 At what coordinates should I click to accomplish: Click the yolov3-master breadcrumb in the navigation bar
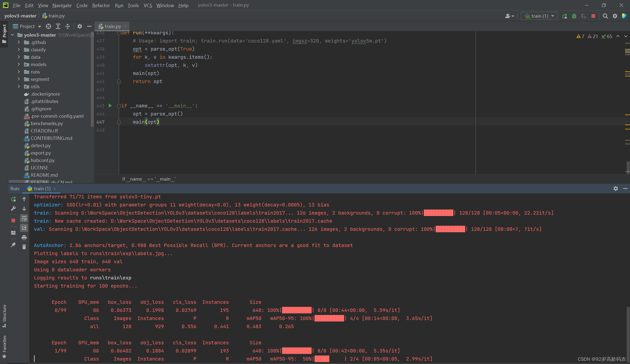[20, 16]
